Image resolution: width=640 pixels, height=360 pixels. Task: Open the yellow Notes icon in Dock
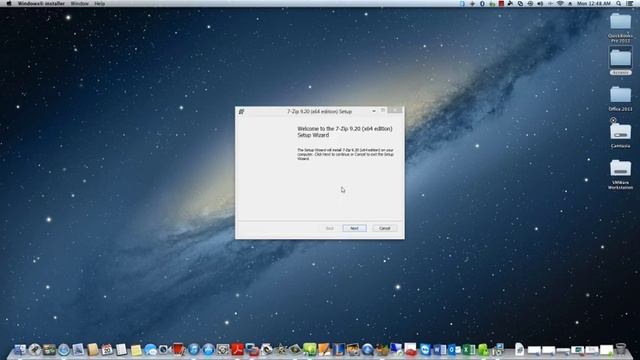(x=136, y=350)
